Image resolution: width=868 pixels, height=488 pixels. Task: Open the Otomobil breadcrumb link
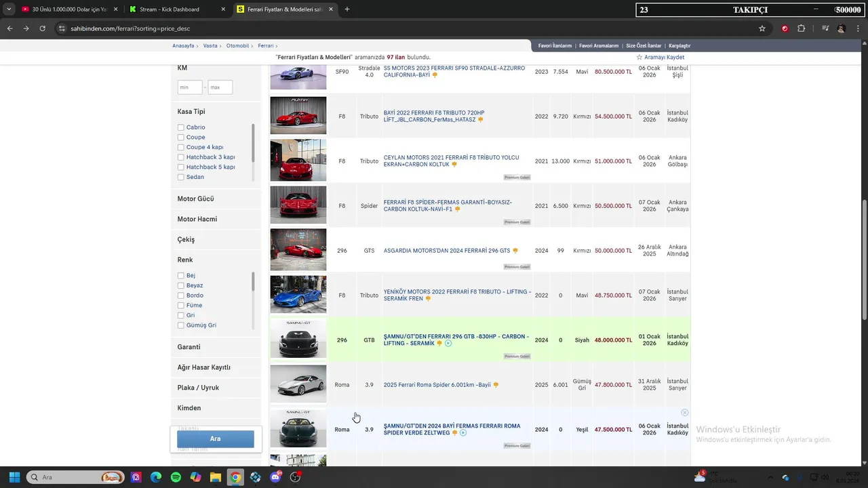click(x=237, y=45)
